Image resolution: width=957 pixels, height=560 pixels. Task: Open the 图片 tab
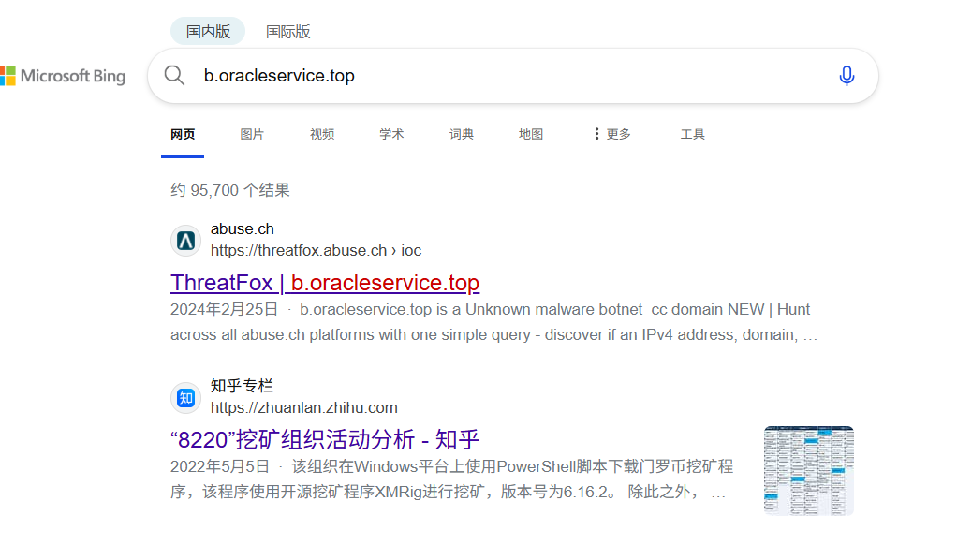pos(252,134)
